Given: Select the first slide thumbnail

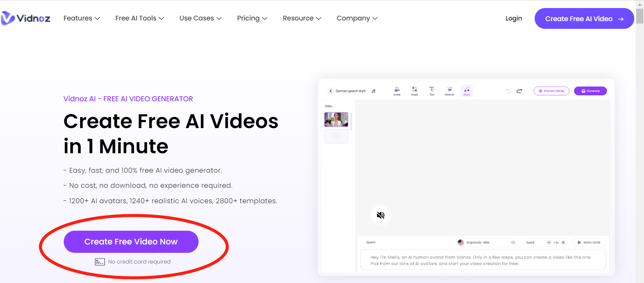Looking at the screenshot, I should coord(336,119).
